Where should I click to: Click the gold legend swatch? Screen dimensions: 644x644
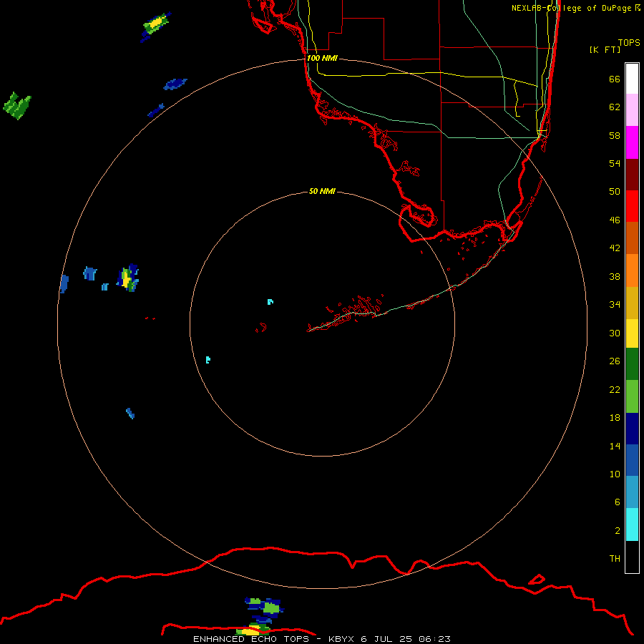(x=632, y=303)
